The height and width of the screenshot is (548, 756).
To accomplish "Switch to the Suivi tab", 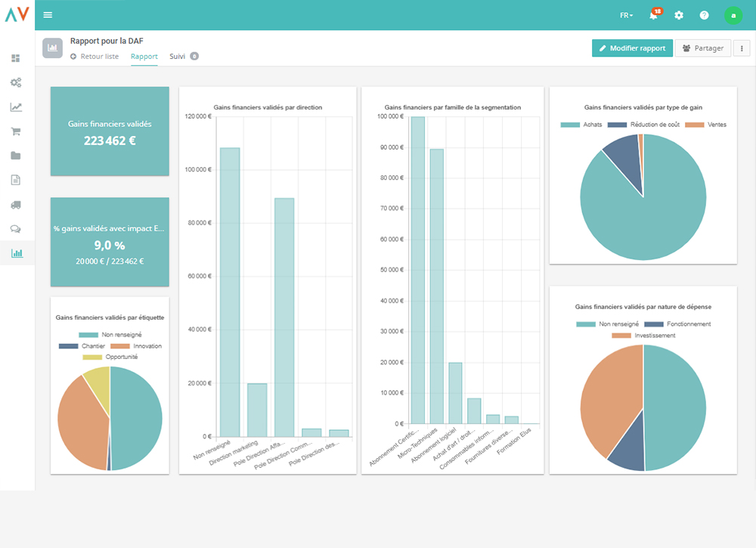I will (x=177, y=57).
